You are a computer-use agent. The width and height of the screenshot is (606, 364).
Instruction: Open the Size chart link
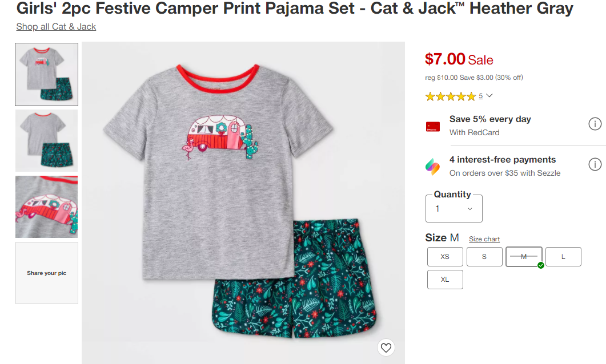484,239
